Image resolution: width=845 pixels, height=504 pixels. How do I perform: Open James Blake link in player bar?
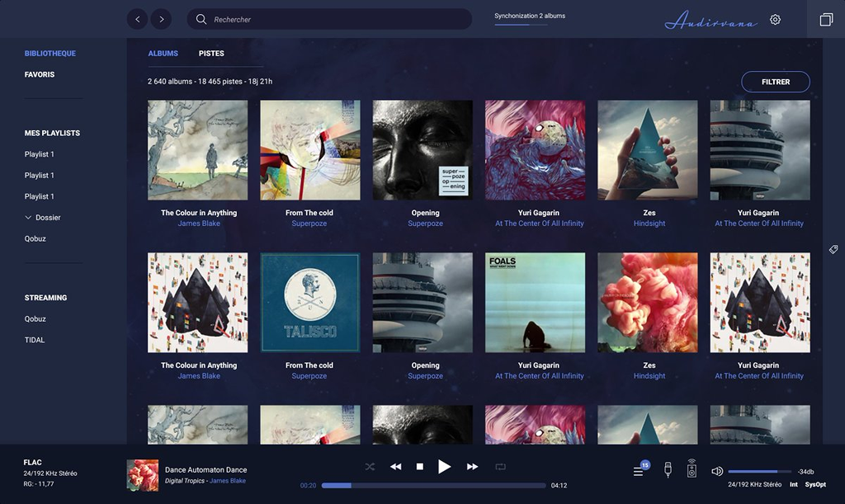(228, 481)
